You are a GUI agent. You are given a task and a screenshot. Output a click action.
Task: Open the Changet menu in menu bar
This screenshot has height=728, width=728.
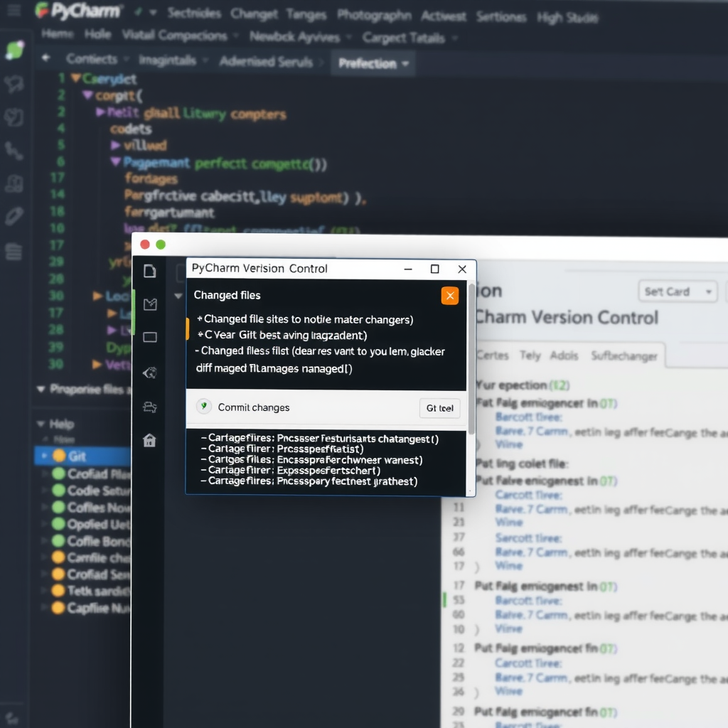pos(254,13)
